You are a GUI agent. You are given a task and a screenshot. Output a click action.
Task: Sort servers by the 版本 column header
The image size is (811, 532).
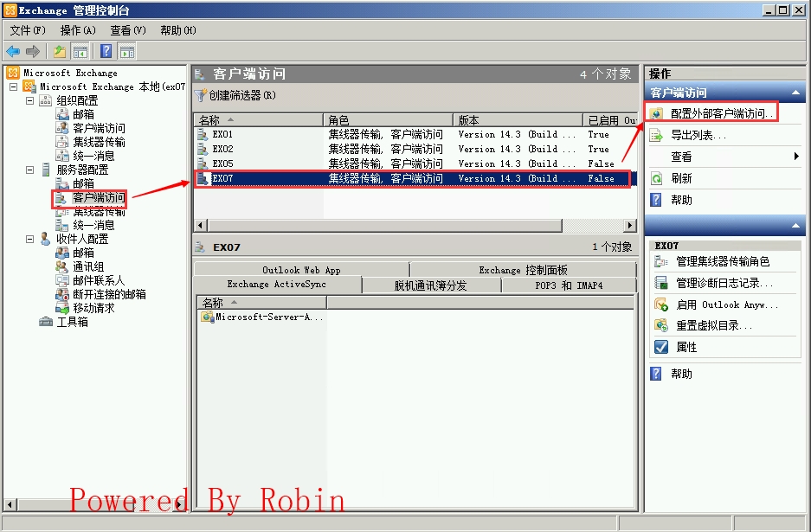tap(518, 120)
